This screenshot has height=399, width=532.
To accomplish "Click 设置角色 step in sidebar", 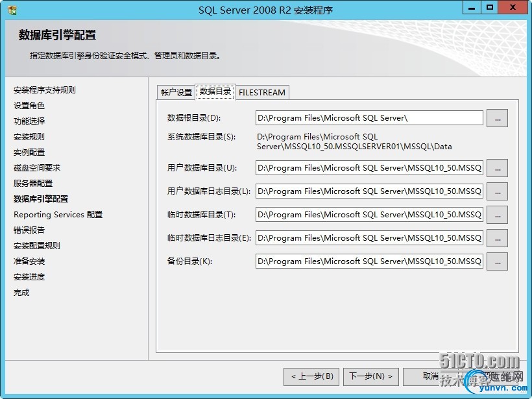I will coord(29,106).
